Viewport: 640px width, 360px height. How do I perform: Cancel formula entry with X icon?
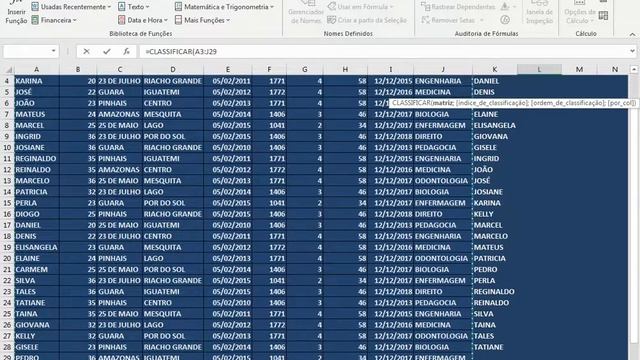point(86,51)
